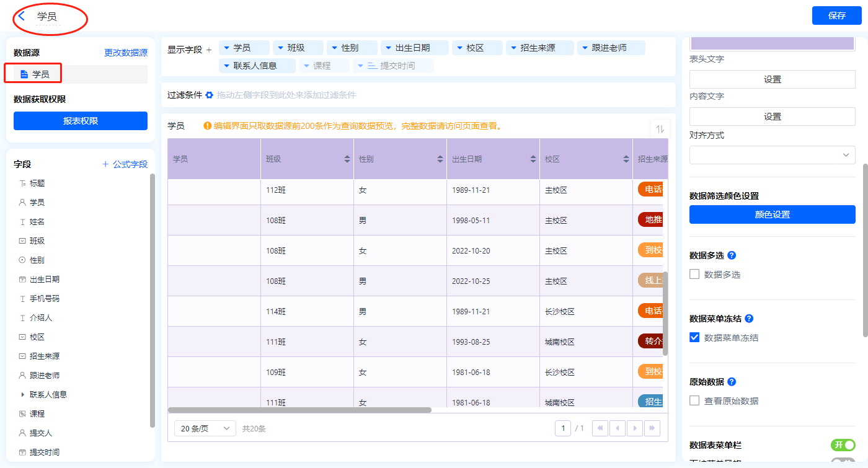This screenshot has width=868, height=468.
Task: Click the help icon beside 数据多选
Action: [732, 255]
